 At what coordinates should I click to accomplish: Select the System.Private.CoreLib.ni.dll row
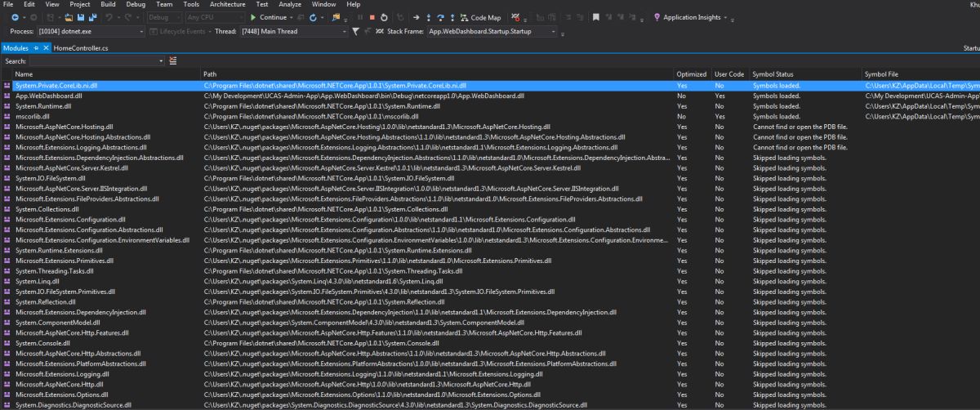tap(490, 85)
